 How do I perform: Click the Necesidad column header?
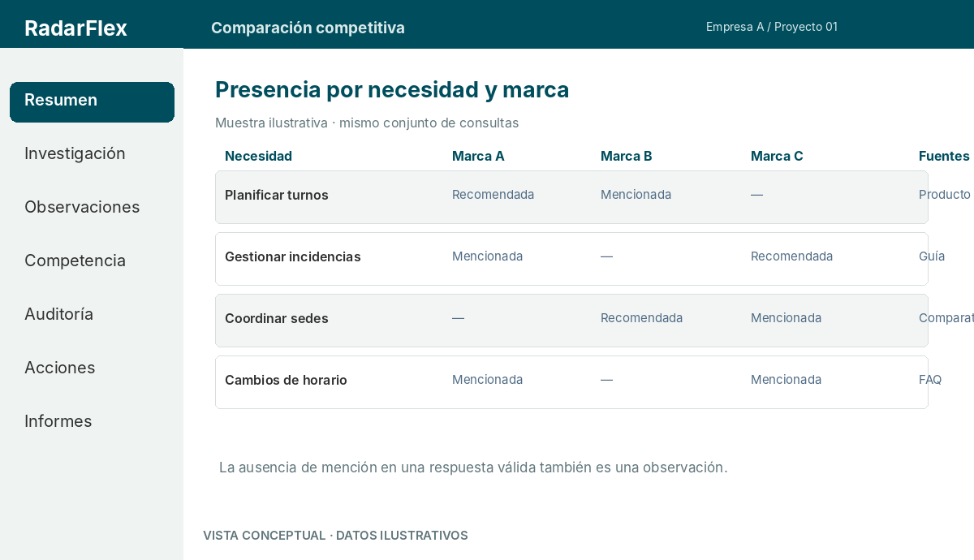click(258, 156)
